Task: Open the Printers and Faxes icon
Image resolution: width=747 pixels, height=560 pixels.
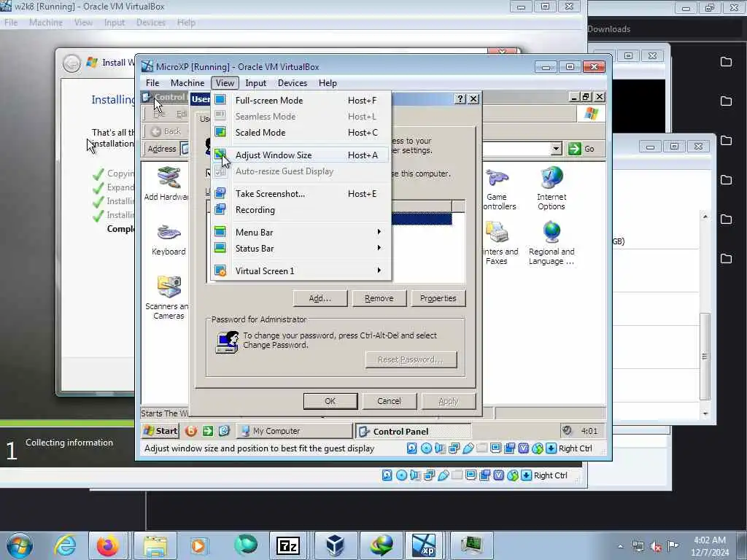Action: coord(498,244)
